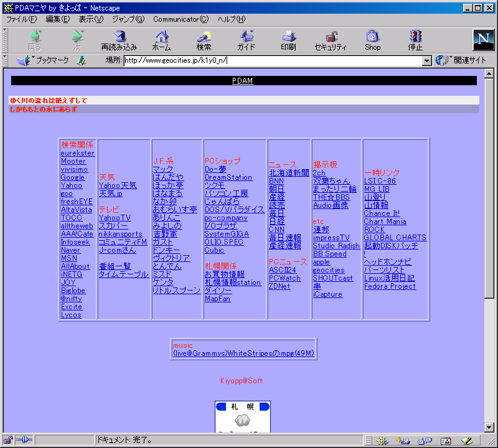
Task: Open the Yahoo天気 link
Action: point(118,185)
